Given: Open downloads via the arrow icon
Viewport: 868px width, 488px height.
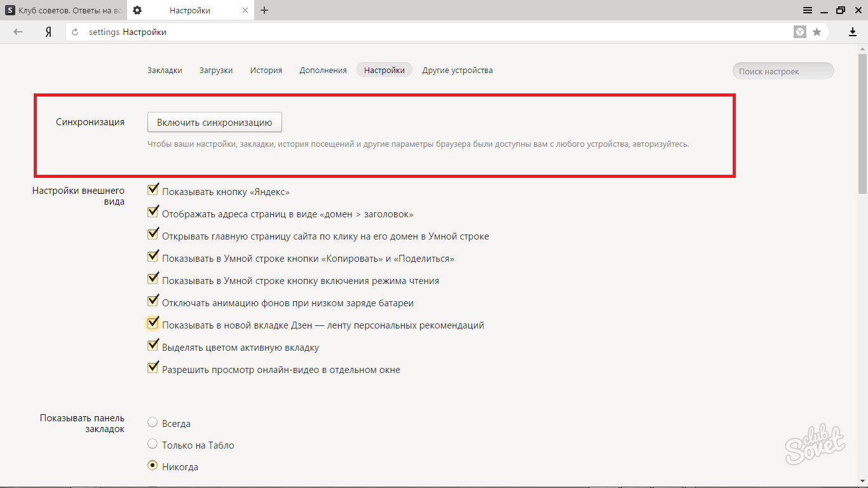Looking at the screenshot, I should pyautogui.click(x=853, y=32).
